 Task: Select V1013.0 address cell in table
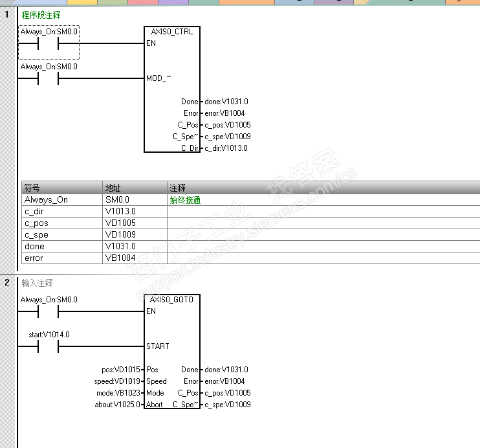coord(135,212)
